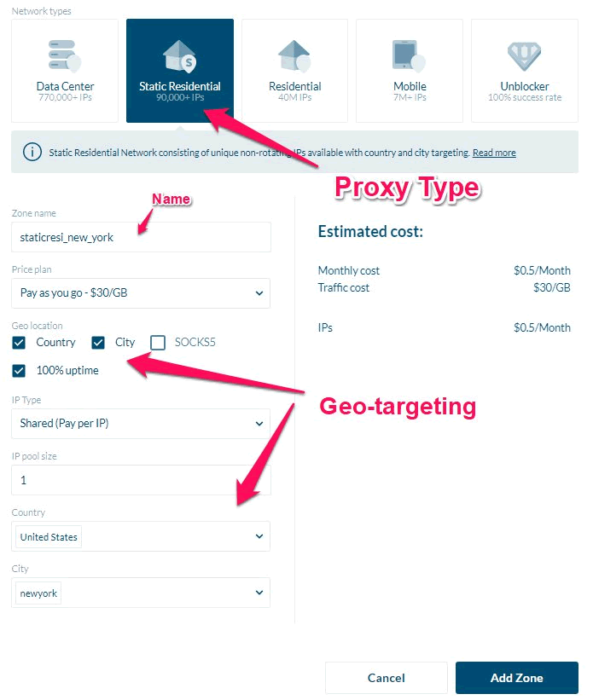Viewport: 593px width, 700px height.
Task: Open the Read more link
Action: tap(494, 153)
